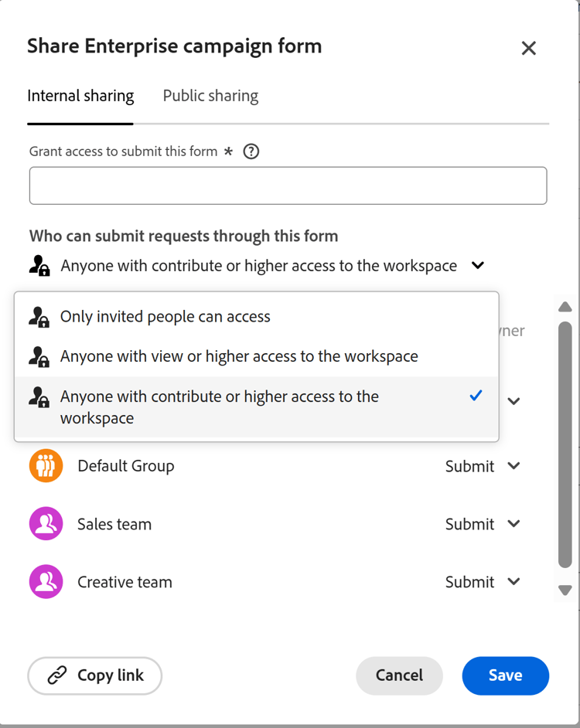Open Sales team Submit permission dropdown

(483, 524)
